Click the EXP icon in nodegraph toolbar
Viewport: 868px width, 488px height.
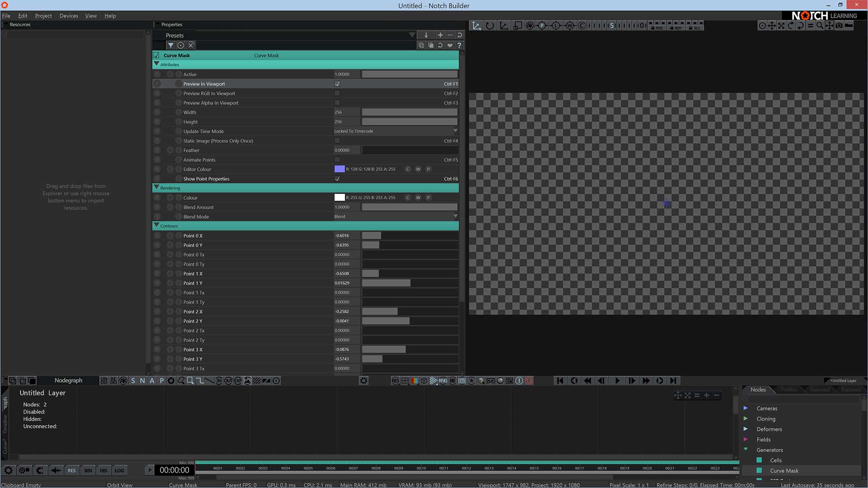238,381
